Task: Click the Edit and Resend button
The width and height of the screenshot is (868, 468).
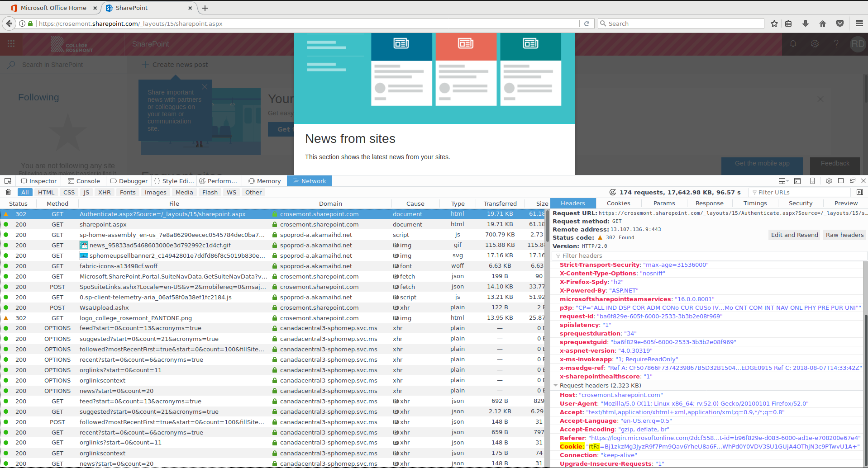Action: tap(794, 235)
